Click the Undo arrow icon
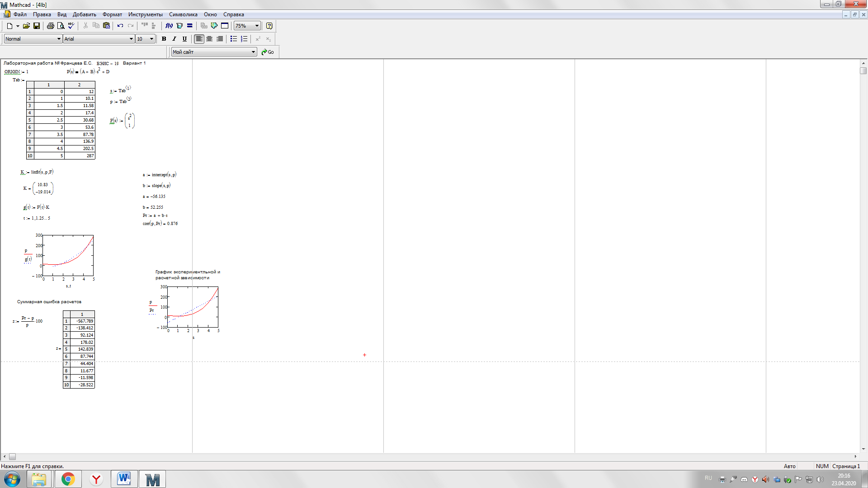 coord(120,26)
